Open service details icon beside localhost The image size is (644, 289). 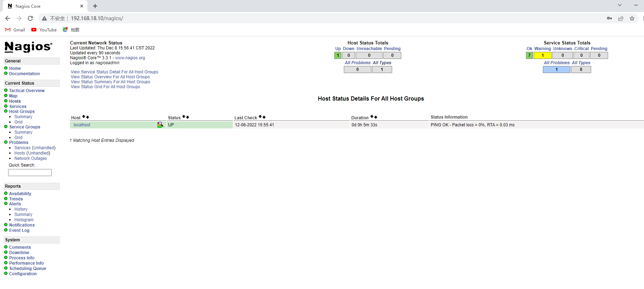[160, 125]
